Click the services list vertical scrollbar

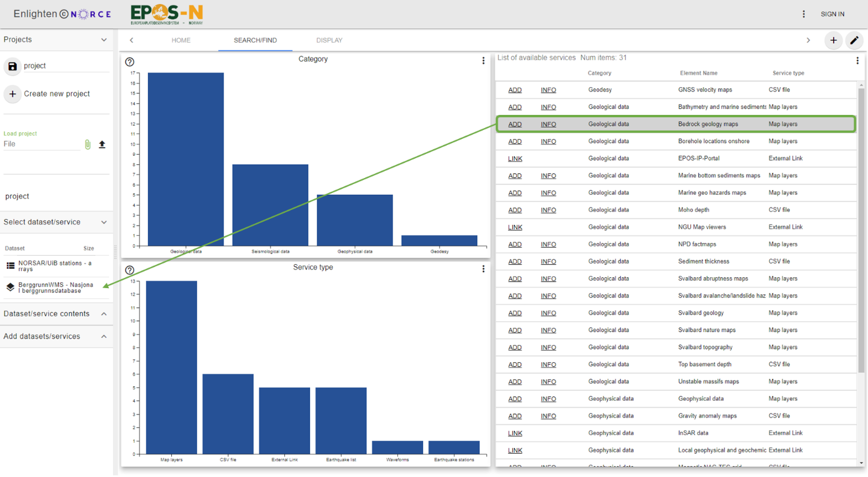860,228
